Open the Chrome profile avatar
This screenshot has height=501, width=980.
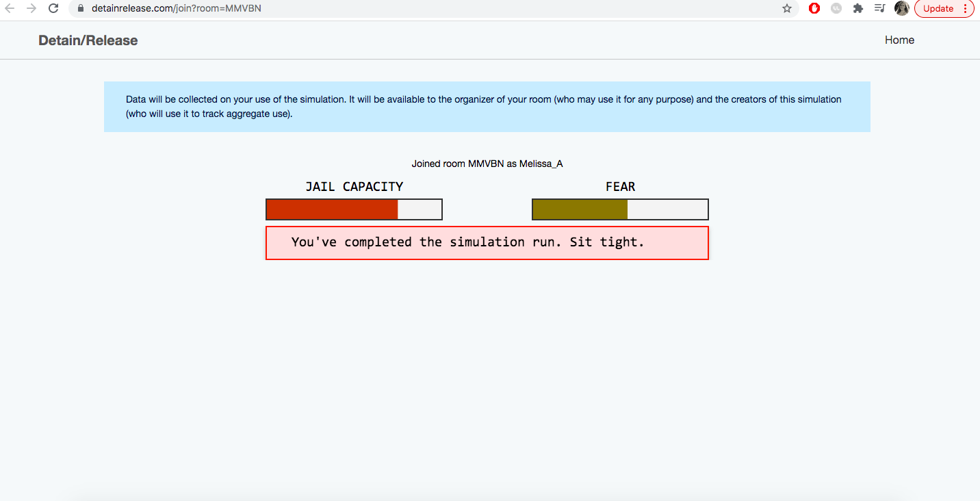pos(902,9)
